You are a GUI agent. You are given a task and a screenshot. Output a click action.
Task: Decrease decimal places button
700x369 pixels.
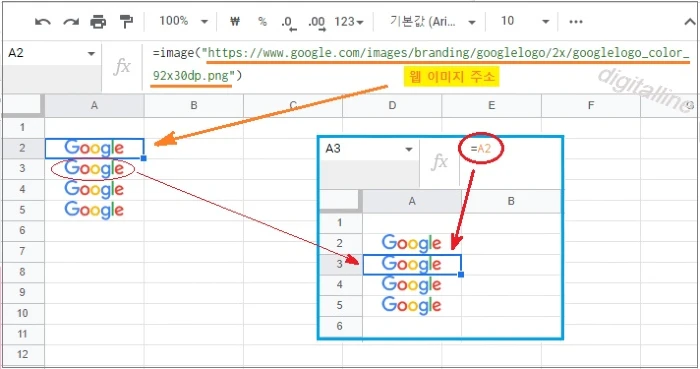[288, 22]
